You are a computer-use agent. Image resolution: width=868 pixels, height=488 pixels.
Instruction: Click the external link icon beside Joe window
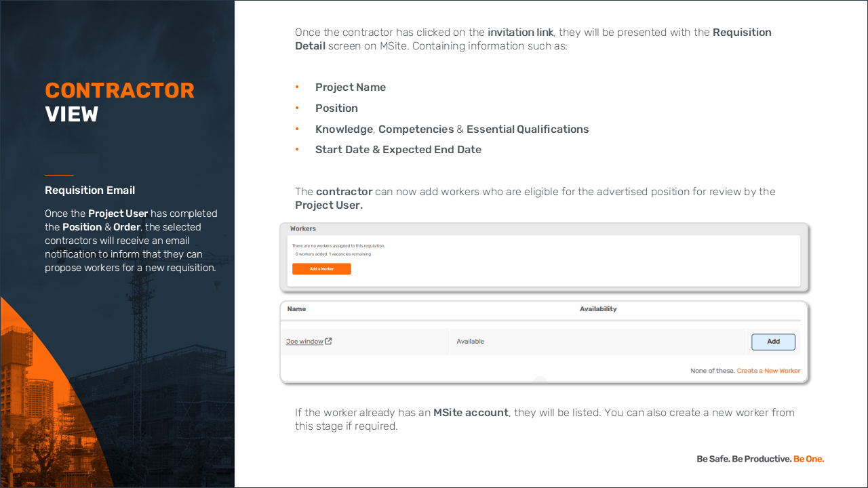pos(329,342)
